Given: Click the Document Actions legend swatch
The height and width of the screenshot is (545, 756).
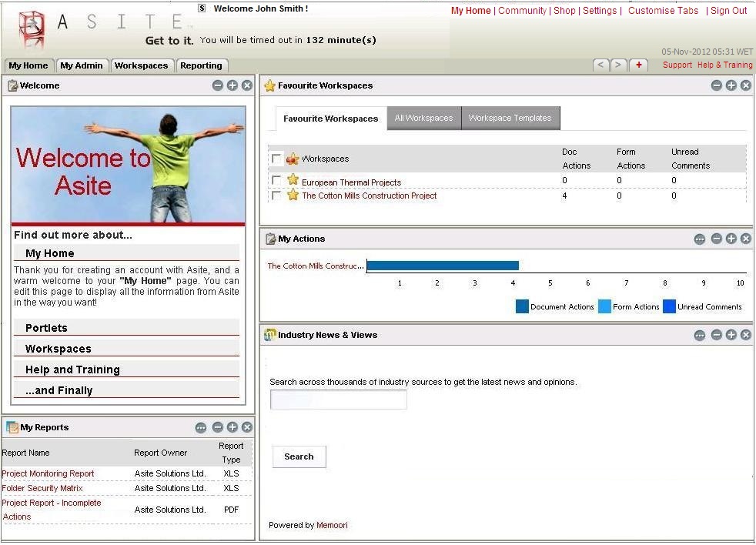Looking at the screenshot, I should point(522,306).
